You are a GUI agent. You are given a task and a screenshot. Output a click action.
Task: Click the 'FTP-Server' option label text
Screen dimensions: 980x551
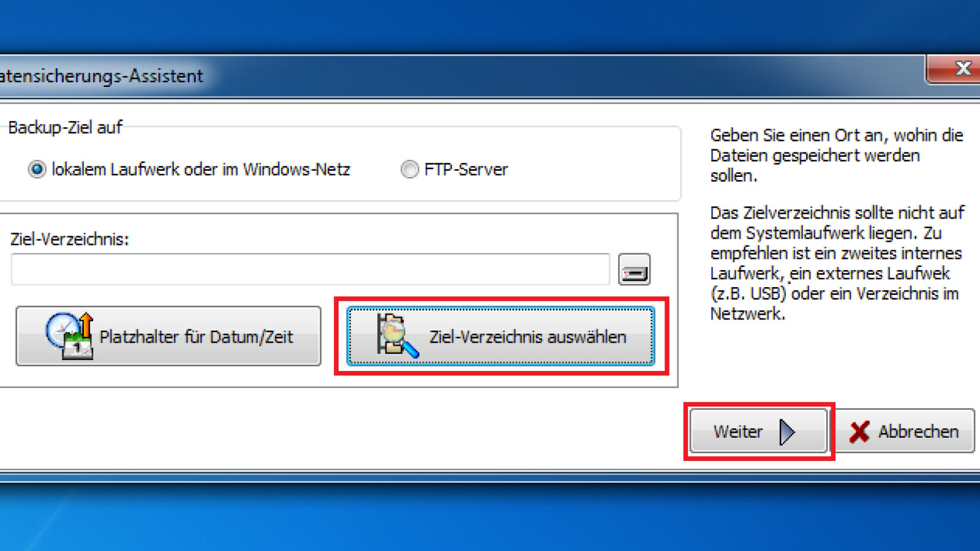click(466, 169)
